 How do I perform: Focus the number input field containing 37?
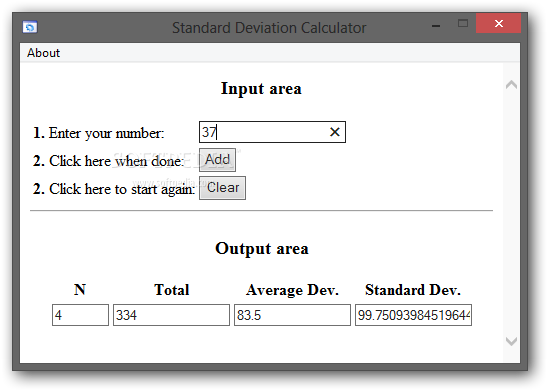(272, 132)
